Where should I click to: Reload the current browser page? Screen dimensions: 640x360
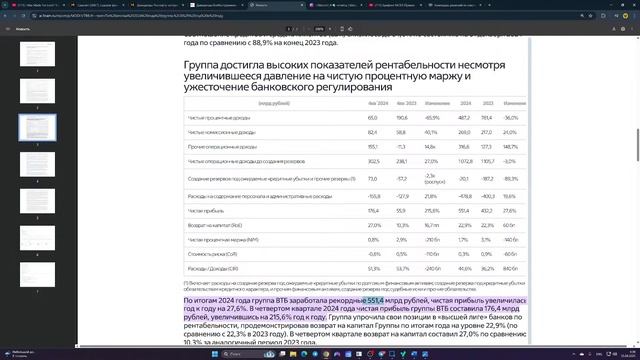[23, 16]
